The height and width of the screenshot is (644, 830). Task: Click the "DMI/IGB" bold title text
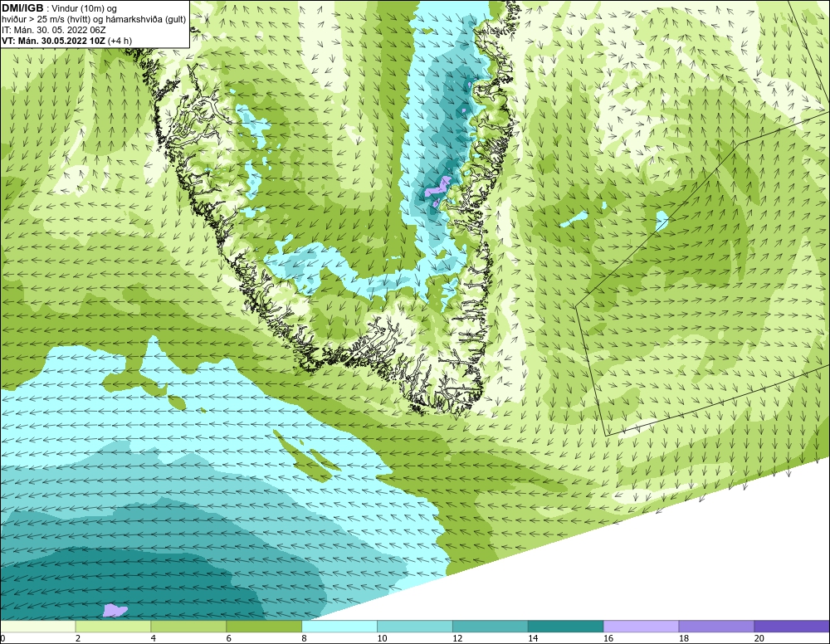coord(22,8)
